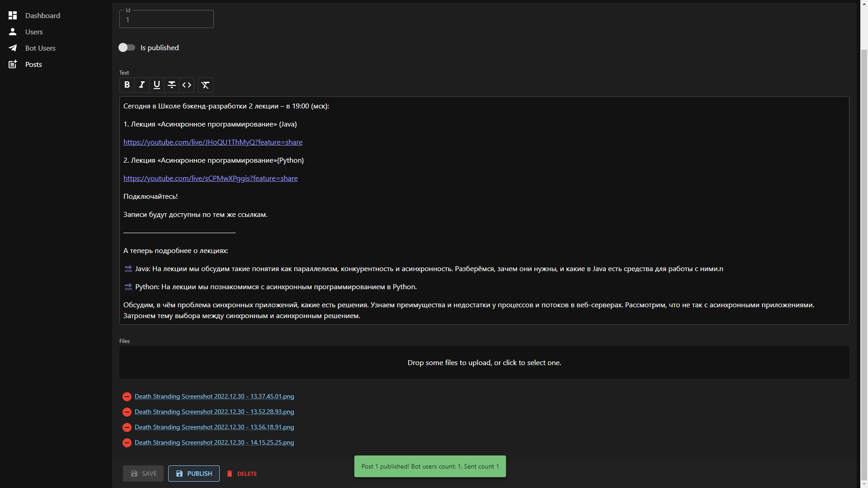The width and height of the screenshot is (868, 488).
Task: Click the line starting 'Сегодня в Школе'
Action: pyautogui.click(x=226, y=106)
